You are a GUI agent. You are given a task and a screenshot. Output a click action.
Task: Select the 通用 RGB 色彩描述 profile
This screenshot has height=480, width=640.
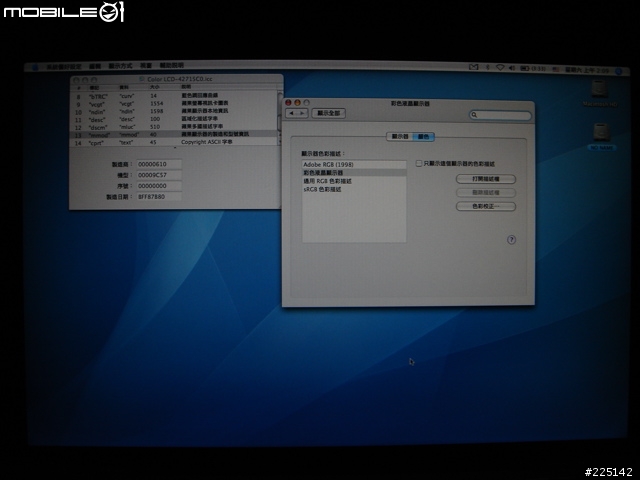pyautogui.click(x=354, y=181)
